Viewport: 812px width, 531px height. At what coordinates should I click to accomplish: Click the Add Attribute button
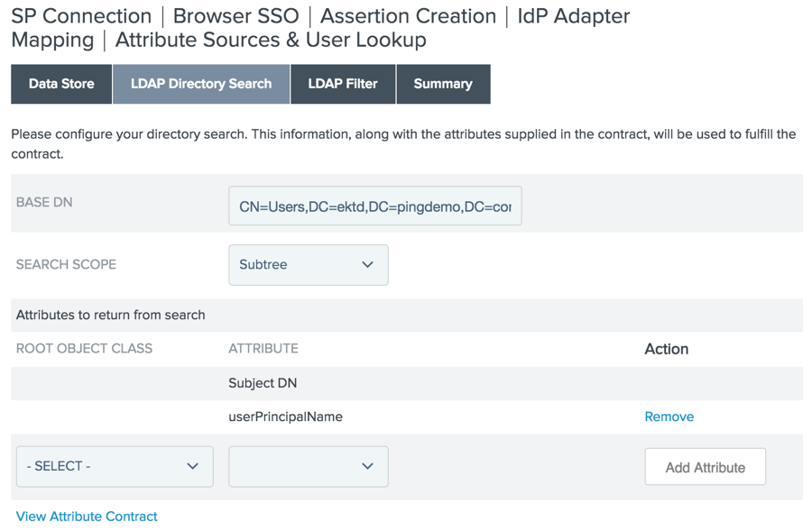(705, 466)
